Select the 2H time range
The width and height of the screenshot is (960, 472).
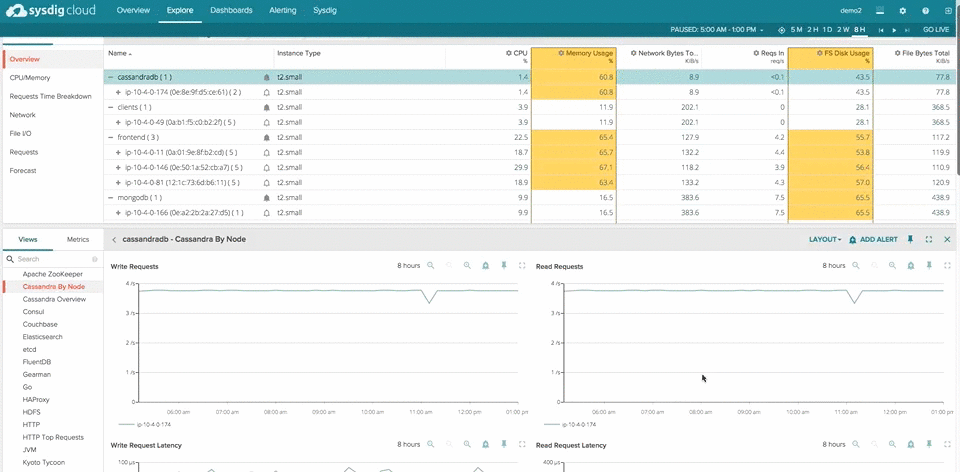[812, 30]
